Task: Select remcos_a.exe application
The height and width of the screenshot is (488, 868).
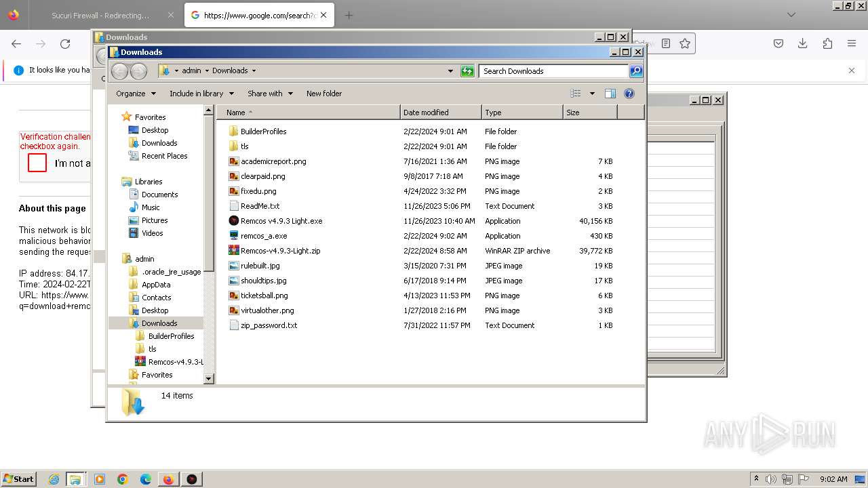Action: 258,236
